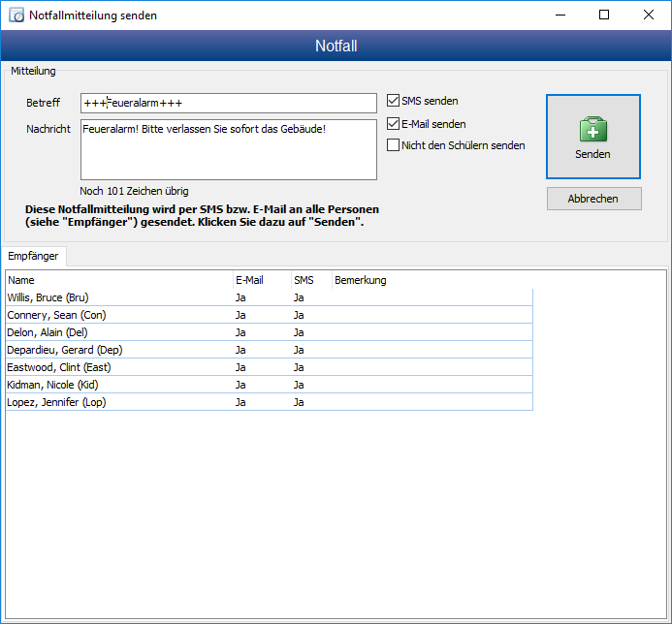Switch to the Empfänger tab
The image size is (672, 624).
(x=33, y=256)
